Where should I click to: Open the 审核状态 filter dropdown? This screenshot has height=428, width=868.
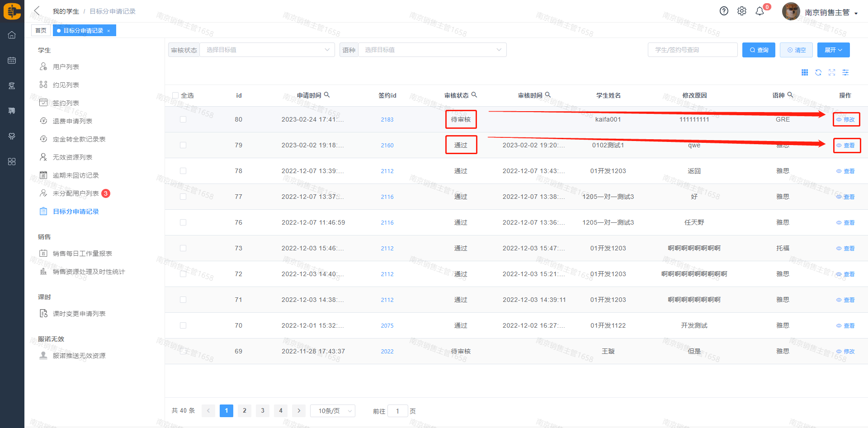pyautogui.click(x=267, y=50)
